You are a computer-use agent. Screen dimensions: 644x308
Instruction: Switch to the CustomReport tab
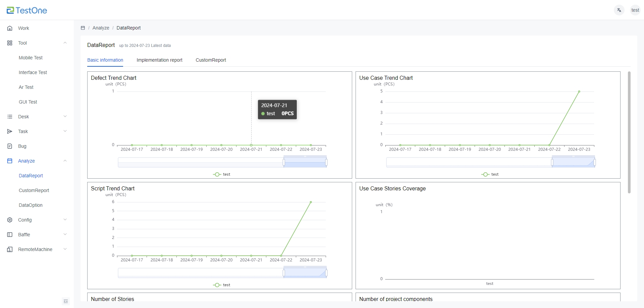tap(211, 60)
